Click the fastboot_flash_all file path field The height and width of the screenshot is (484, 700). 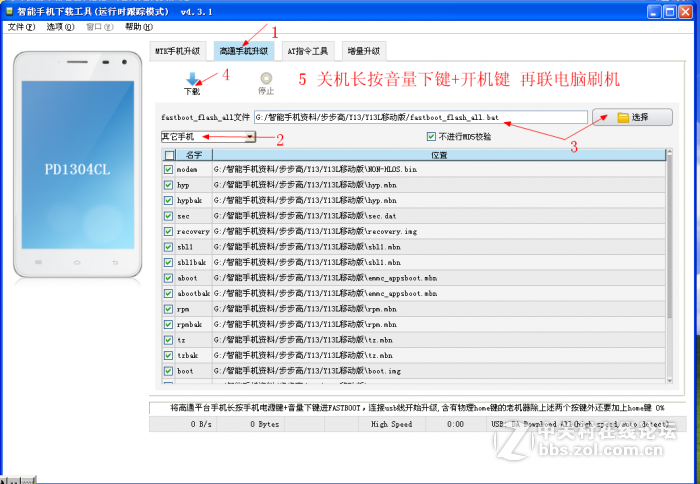pos(421,117)
